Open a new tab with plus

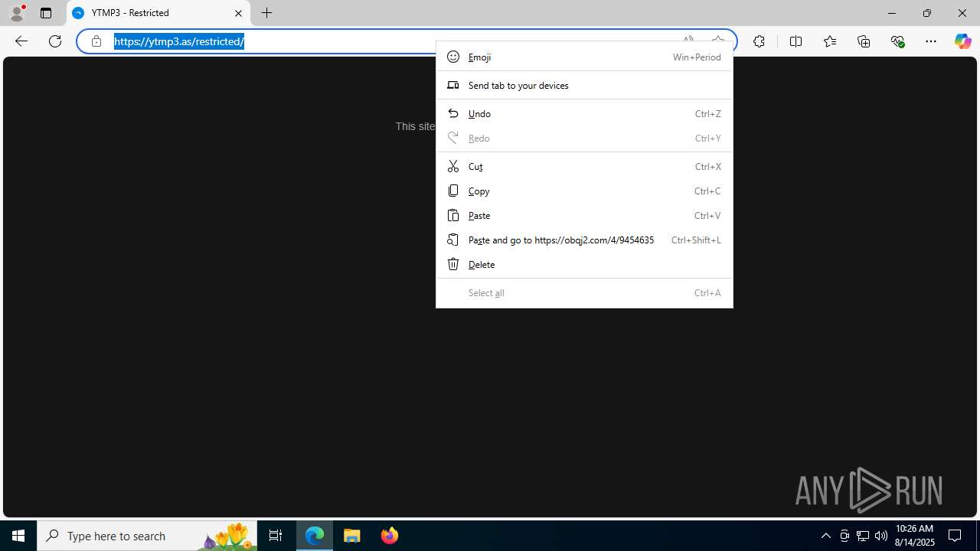pos(266,13)
